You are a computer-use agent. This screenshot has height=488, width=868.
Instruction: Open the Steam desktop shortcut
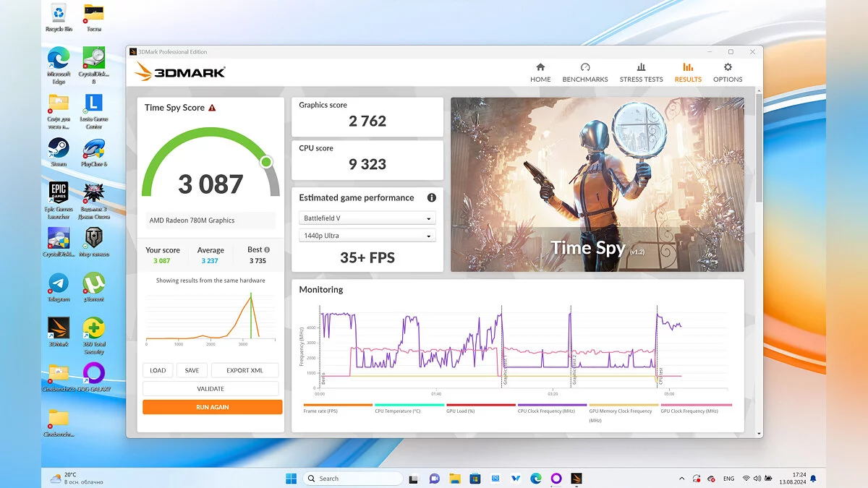(59, 150)
